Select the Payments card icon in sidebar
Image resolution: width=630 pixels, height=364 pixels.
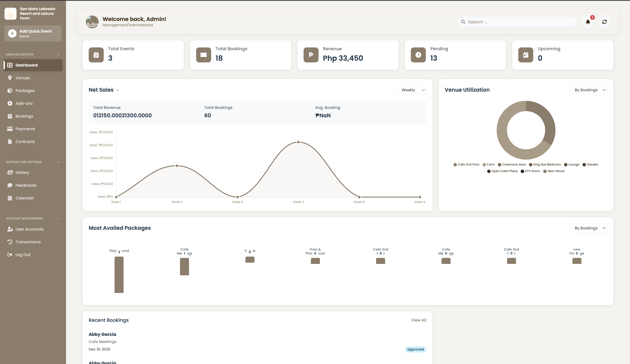click(10, 129)
